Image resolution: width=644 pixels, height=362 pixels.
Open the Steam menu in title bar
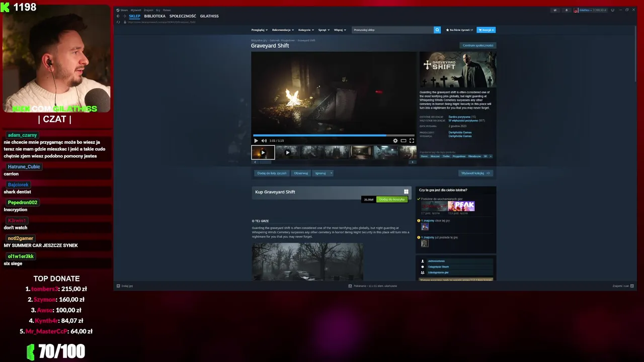[x=123, y=10]
